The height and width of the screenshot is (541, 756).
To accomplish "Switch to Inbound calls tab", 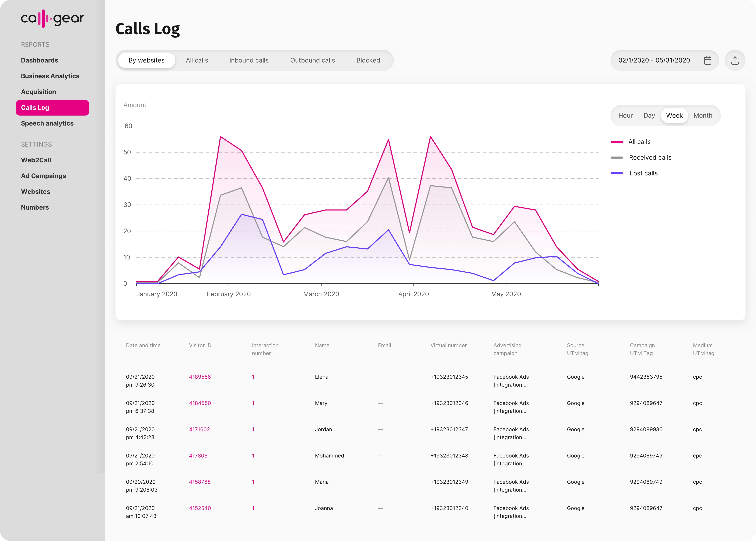I will click(249, 60).
